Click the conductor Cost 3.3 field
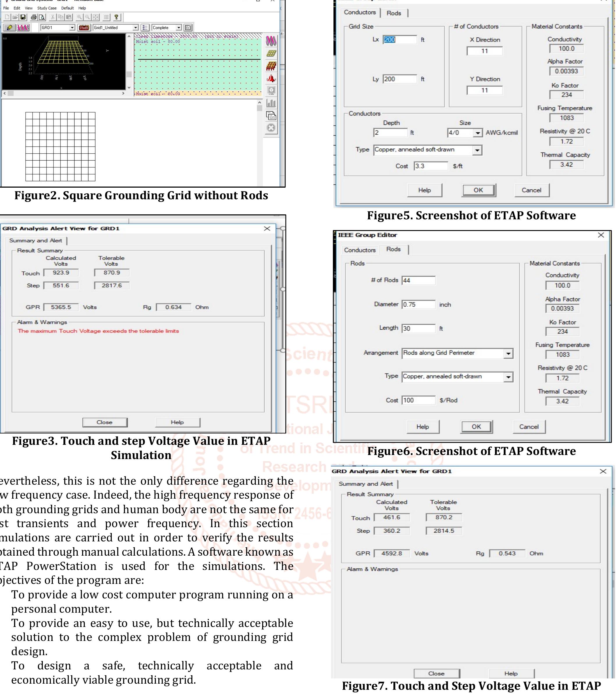The width and height of the screenshot is (616, 695). [x=431, y=166]
